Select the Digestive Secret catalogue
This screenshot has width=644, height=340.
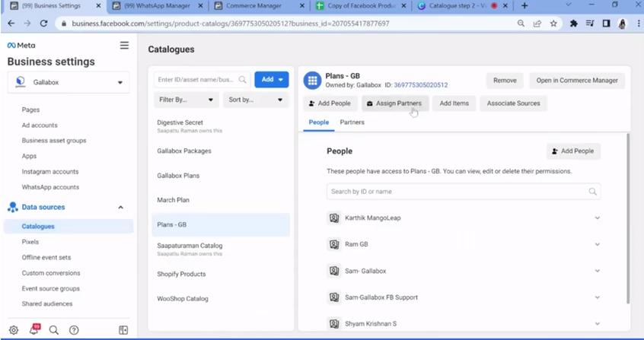221,126
